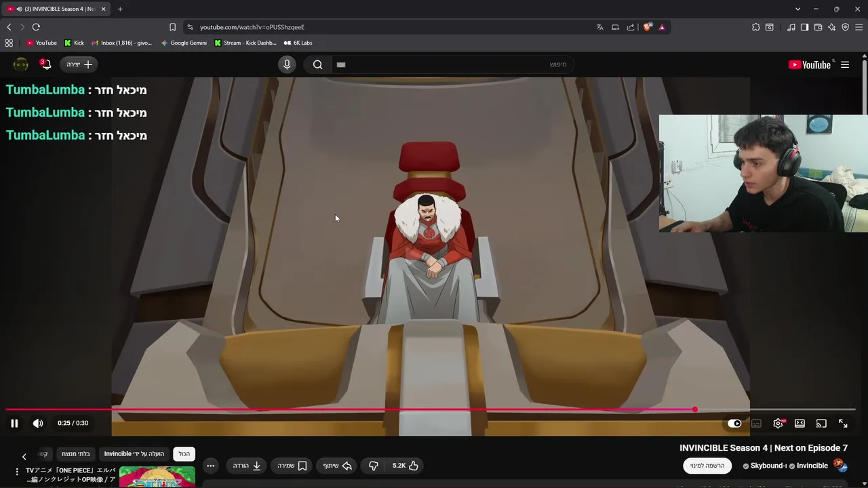The width and height of the screenshot is (868, 488).
Task: Open share page icon in address bar
Action: coord(631,27)
